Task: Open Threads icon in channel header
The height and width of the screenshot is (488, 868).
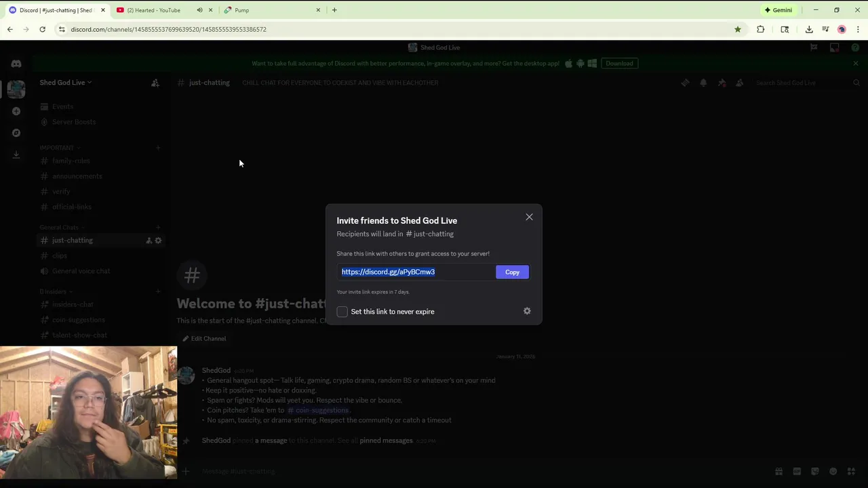Action: click(685, 83)
